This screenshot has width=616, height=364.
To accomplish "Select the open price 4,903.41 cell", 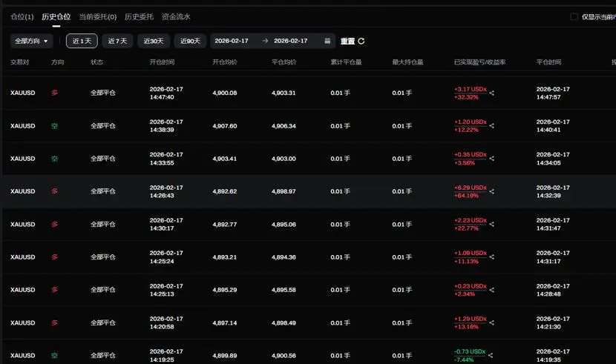I will pos(225,159).
